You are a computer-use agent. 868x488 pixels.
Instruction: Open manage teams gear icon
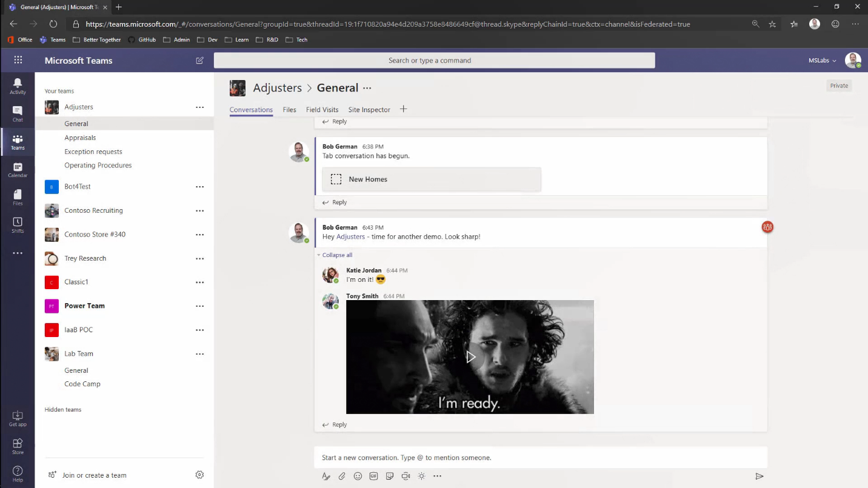point(199,475)
